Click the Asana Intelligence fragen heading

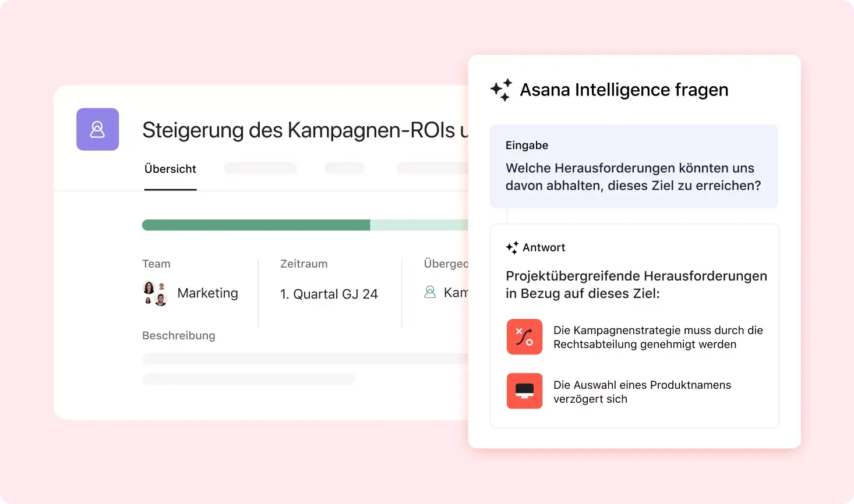(624, 90)
